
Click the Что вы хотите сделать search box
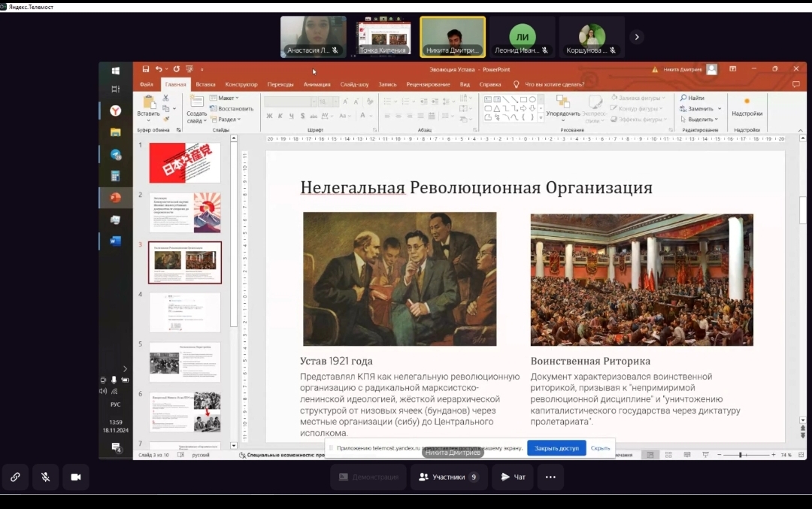[555, 84]
